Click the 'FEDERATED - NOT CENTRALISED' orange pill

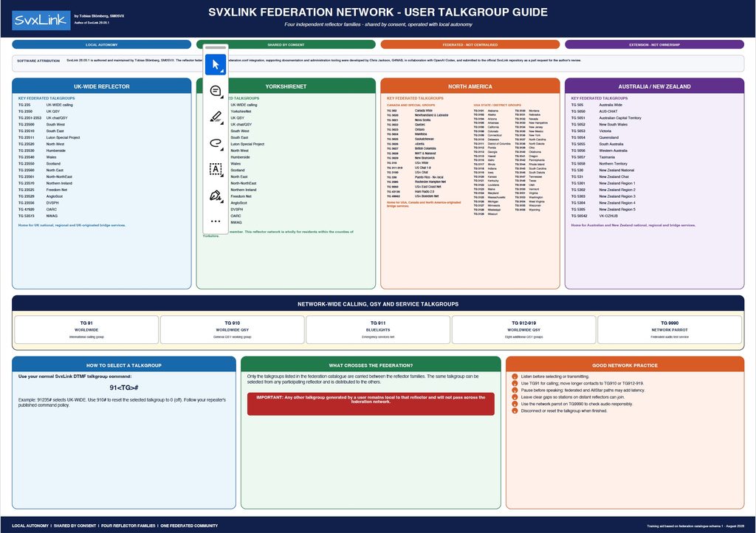470,44
